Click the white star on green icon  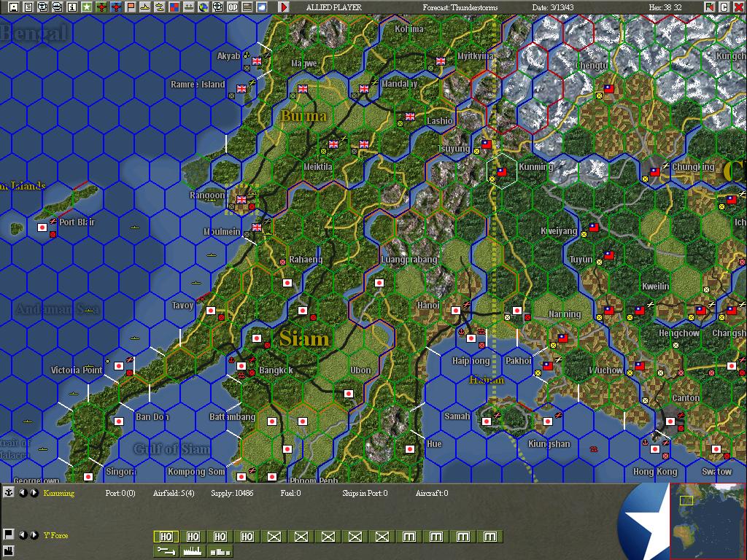[x=87, y=7]
